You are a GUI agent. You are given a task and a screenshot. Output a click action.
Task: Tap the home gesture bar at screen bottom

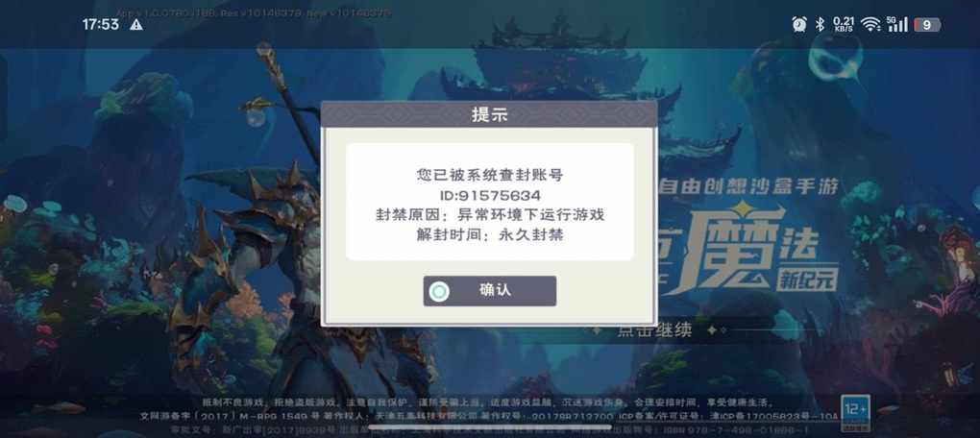(490, 427)
